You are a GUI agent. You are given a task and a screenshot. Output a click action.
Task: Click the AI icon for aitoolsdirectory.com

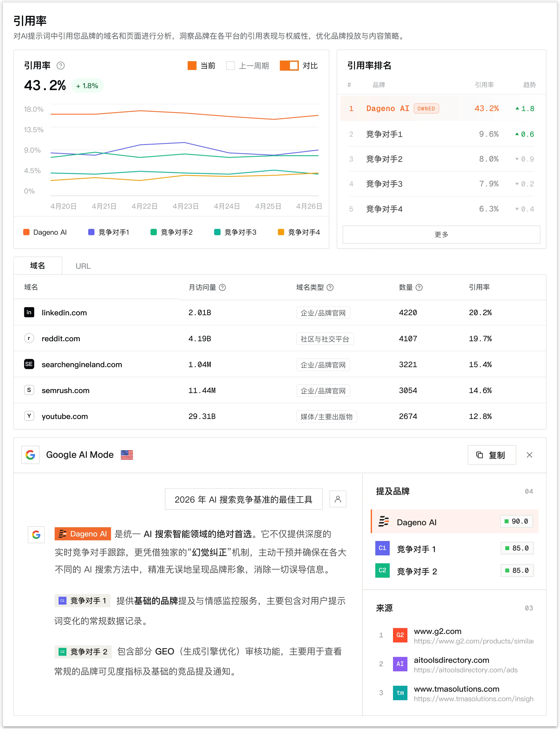click(x=400, y=664)
